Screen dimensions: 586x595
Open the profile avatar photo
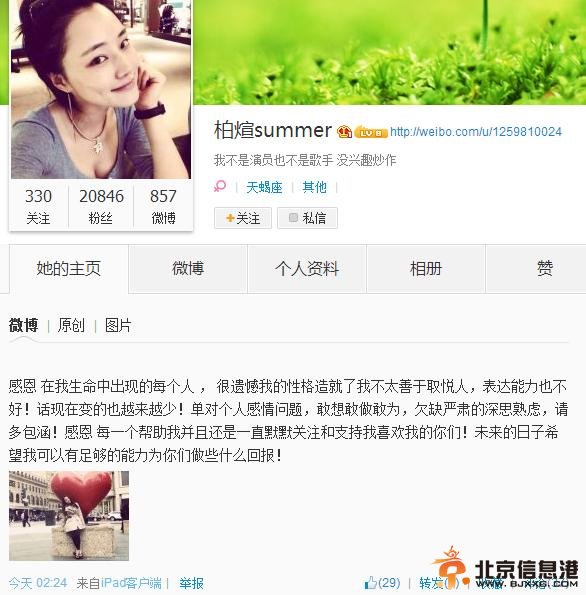(101, 90)
